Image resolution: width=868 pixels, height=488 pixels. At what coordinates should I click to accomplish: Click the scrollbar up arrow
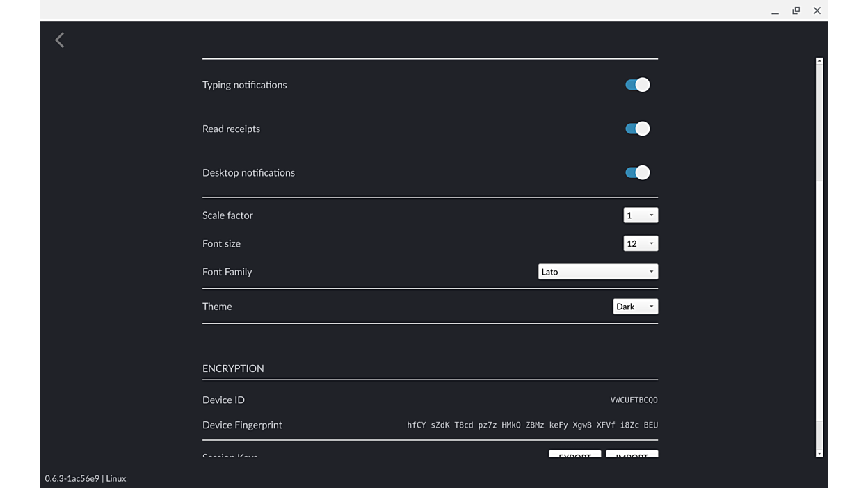click(819, 62)
